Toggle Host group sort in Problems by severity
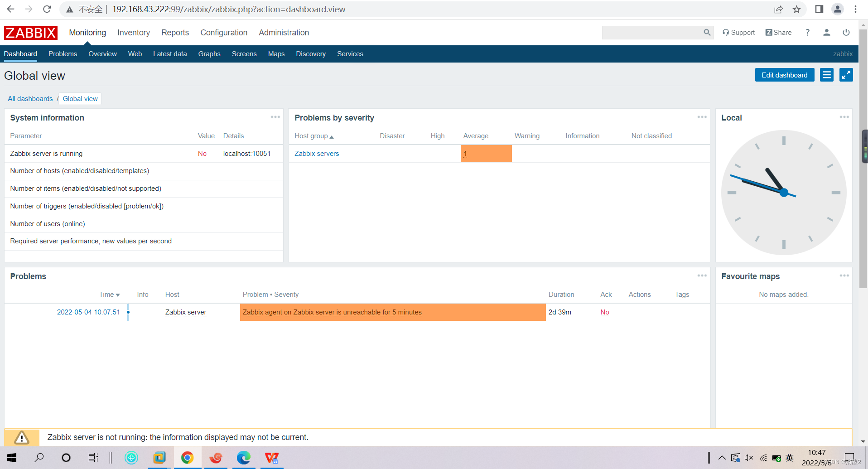This screenshot has height=469, width=868. pos(313,136)
